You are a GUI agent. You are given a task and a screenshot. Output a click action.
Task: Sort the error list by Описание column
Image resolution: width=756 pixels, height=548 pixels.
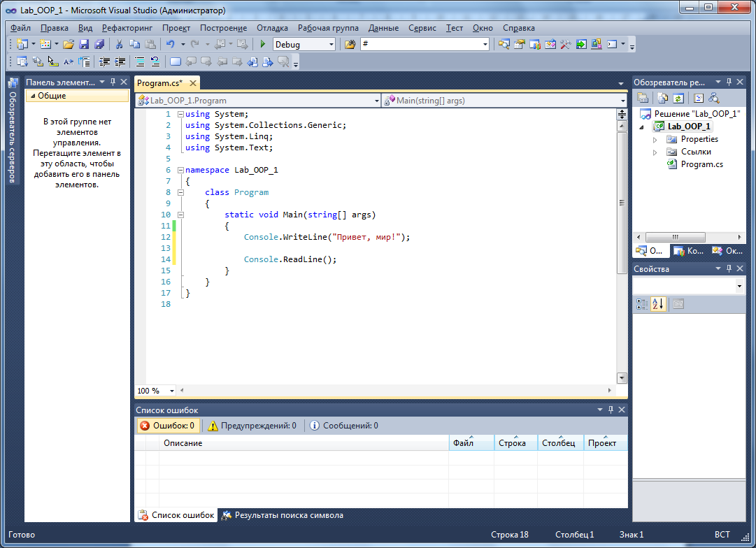[304, 443]
